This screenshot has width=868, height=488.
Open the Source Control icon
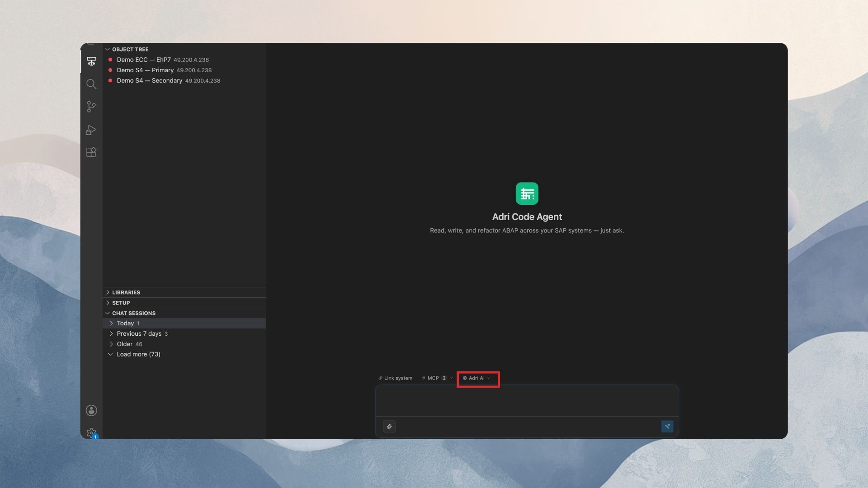(91, 107)
